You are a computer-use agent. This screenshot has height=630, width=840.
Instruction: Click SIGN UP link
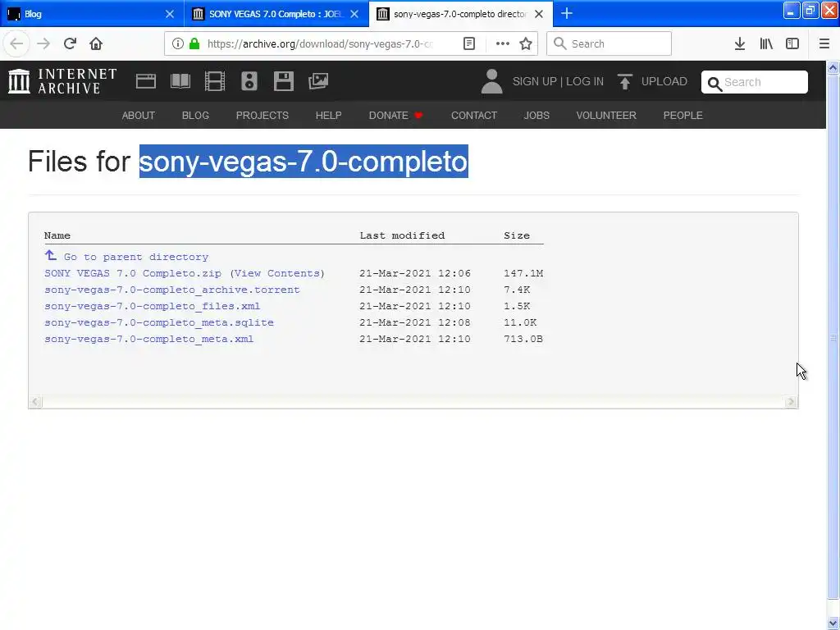tap(534, 81)
